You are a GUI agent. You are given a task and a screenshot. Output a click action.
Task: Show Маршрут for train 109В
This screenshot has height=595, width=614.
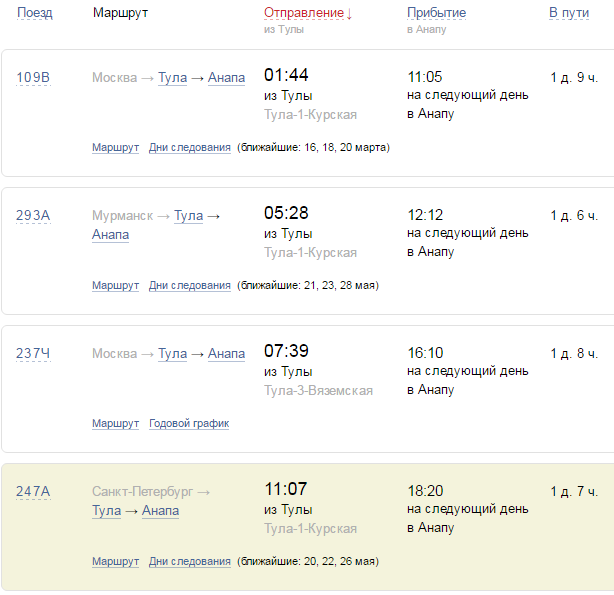pos(115,147)
